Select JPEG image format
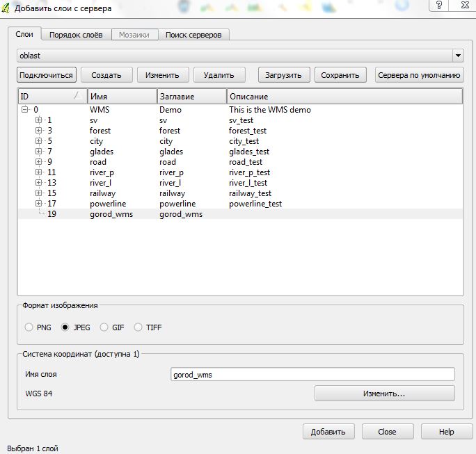476x454 pixels. click(65, 327)
